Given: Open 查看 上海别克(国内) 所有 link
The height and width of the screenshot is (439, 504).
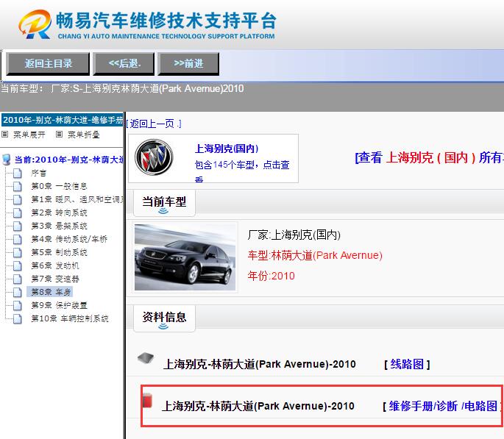Looking at the screenshot, I should [x=429, y=157].
